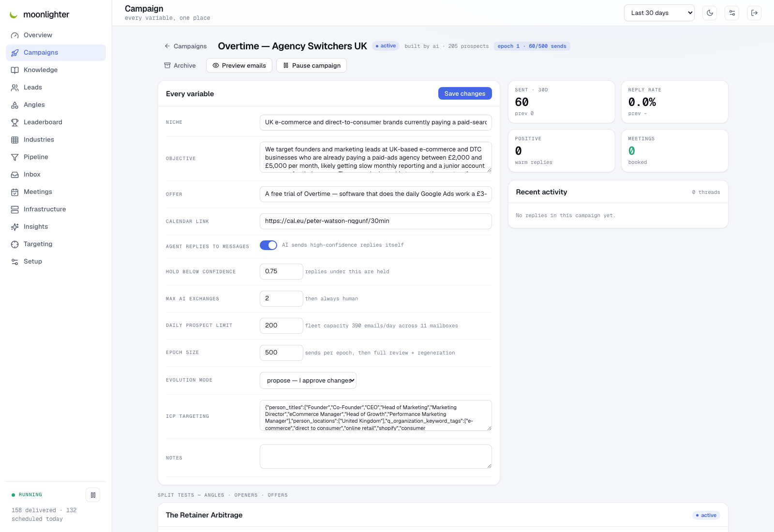Click the Leaderboard trophy icon
Viewport: 774px width, 532px height.
(x=15, y=122)
